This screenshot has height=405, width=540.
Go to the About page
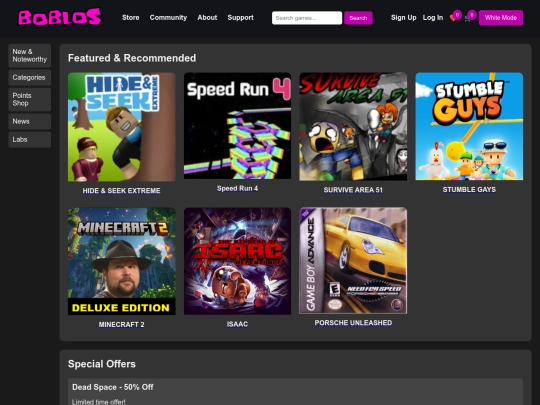pyautogui.click(x=207, y=18)
